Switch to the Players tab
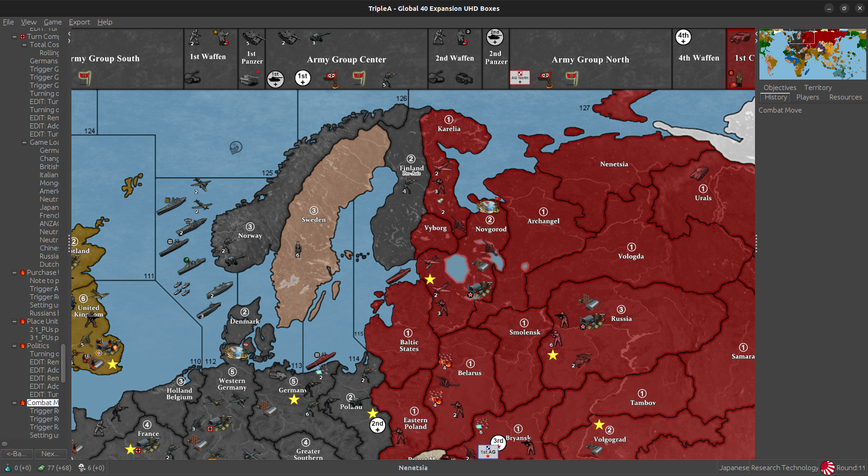 click(807, 97)
